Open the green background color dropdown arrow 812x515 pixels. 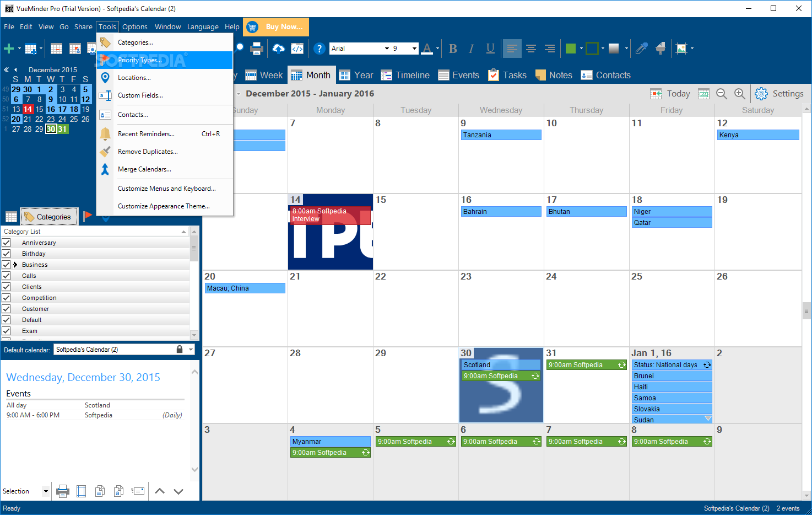[581, 49]
